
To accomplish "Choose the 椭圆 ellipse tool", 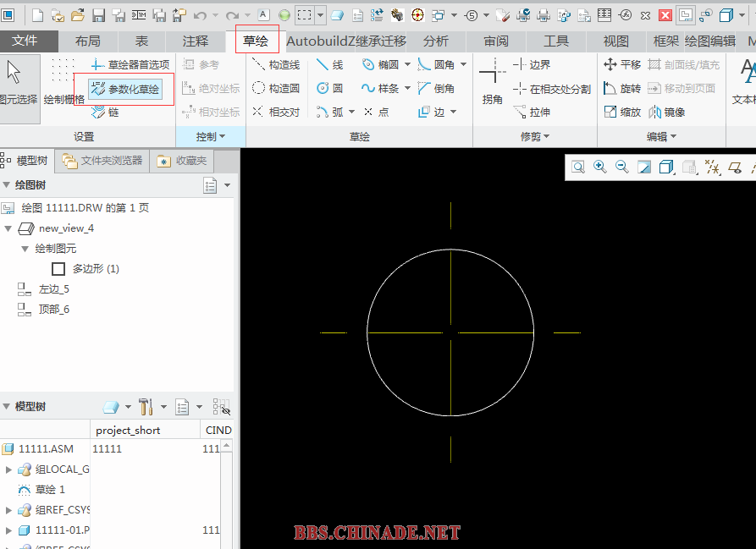I will coord(380,64).
